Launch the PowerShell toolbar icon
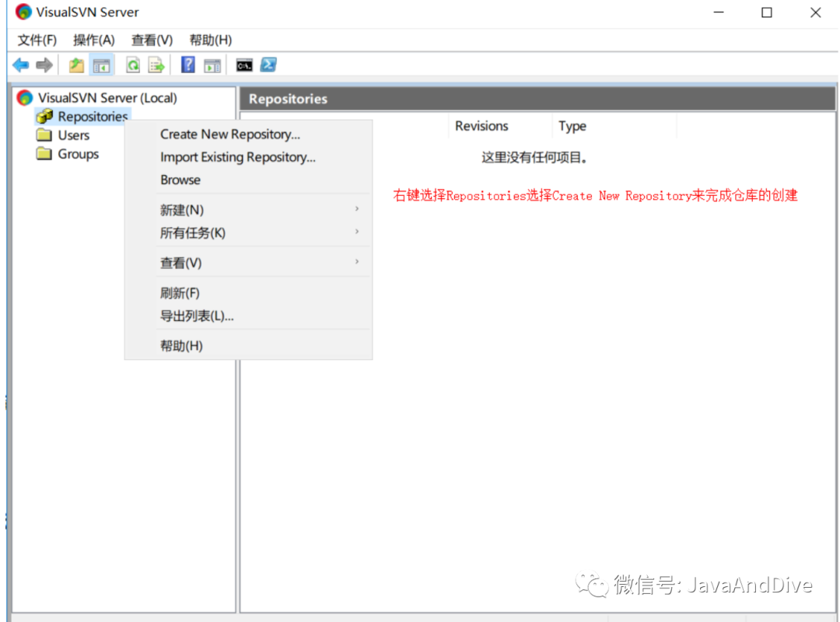This screenshot has width=840, height=622. pyautogui.click(x=268, y=65)
